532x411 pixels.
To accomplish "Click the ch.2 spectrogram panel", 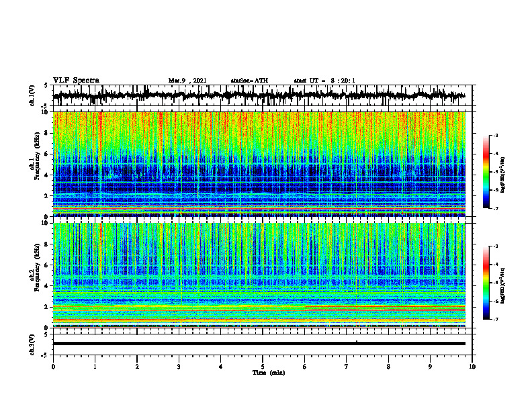I will coord(259,275).
